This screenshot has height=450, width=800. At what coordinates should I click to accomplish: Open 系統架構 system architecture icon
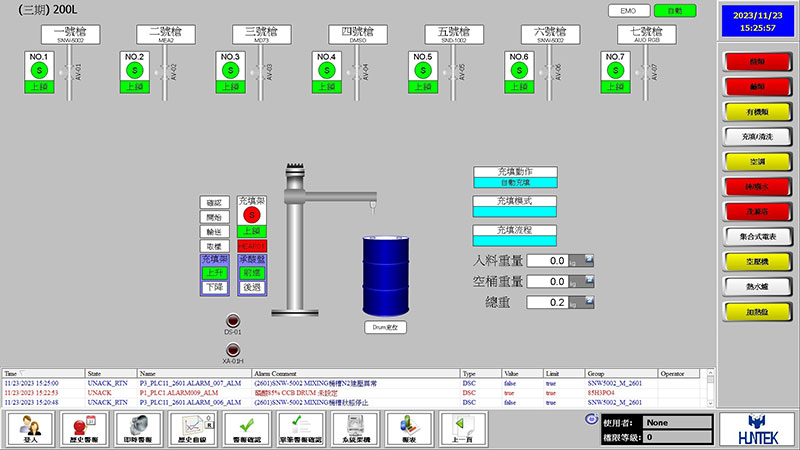(353, 428)
